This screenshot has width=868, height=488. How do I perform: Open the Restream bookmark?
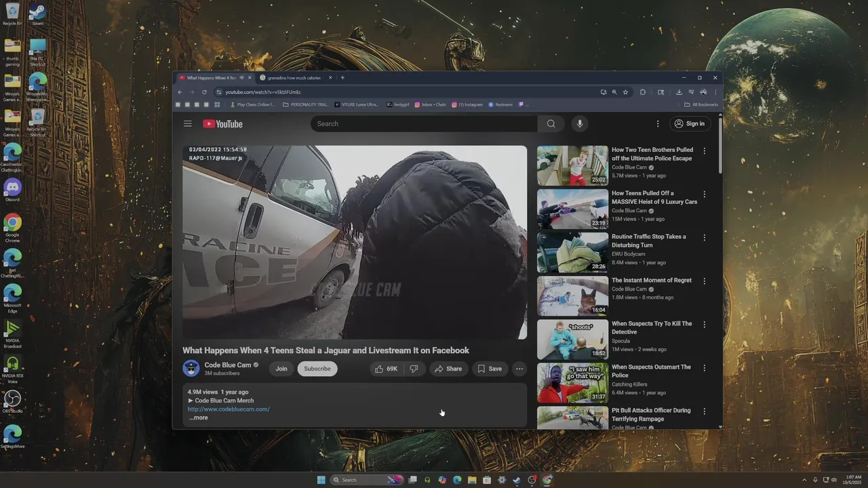[500, 104]
